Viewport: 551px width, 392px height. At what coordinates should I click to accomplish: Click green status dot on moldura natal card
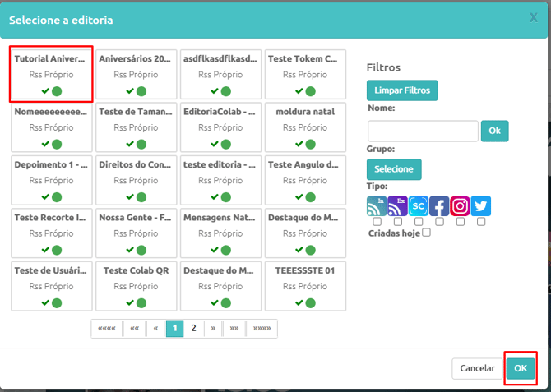pyautogui.click(x=310, y=145)
